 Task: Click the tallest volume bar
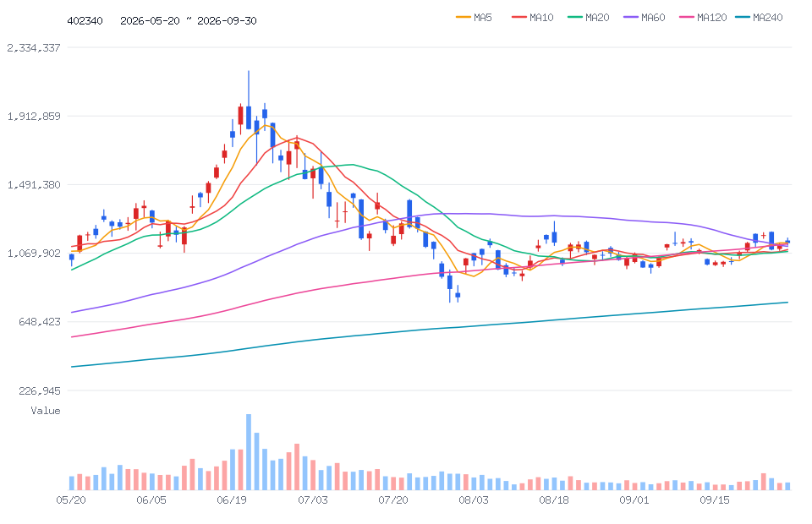249,452
